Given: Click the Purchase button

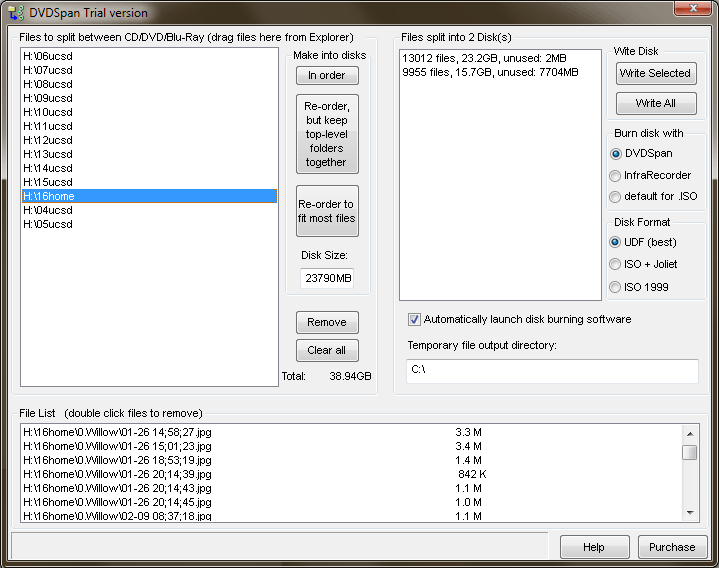Looking at the screenshot, I should click(672, 547).
